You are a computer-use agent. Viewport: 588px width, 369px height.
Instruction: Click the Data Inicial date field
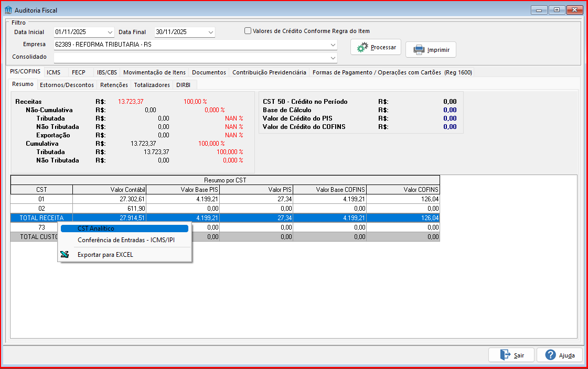pyautogui.click(x=84, y=32)
